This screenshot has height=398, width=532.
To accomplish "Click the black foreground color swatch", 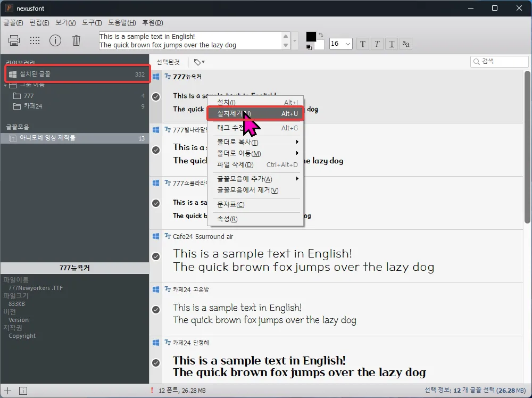I will click(311, 37).
